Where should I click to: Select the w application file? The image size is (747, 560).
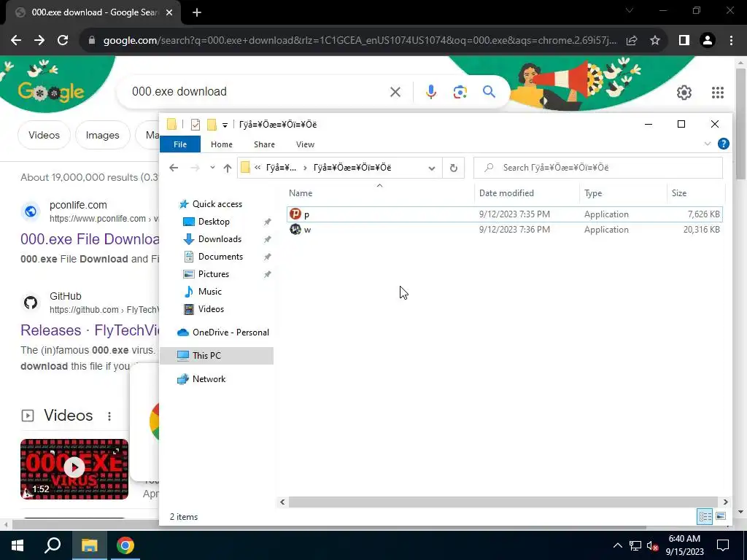[505, 230]
